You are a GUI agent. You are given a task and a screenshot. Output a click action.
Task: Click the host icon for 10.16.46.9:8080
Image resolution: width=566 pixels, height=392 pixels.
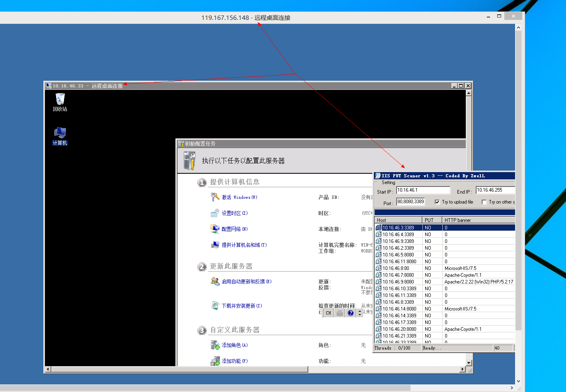pyautogui.click(x=379, y=282)
